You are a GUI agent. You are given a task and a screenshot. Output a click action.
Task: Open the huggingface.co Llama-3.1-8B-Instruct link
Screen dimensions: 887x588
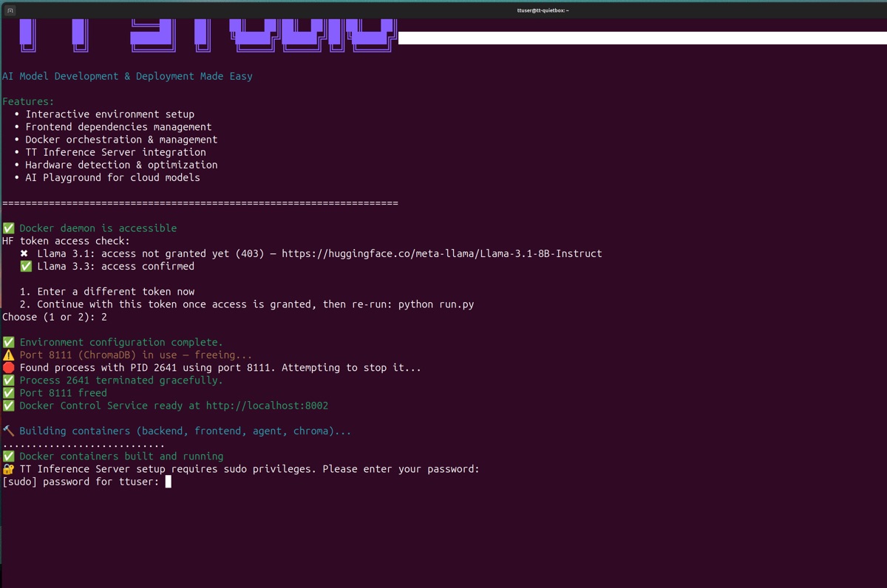click(441, 253)
